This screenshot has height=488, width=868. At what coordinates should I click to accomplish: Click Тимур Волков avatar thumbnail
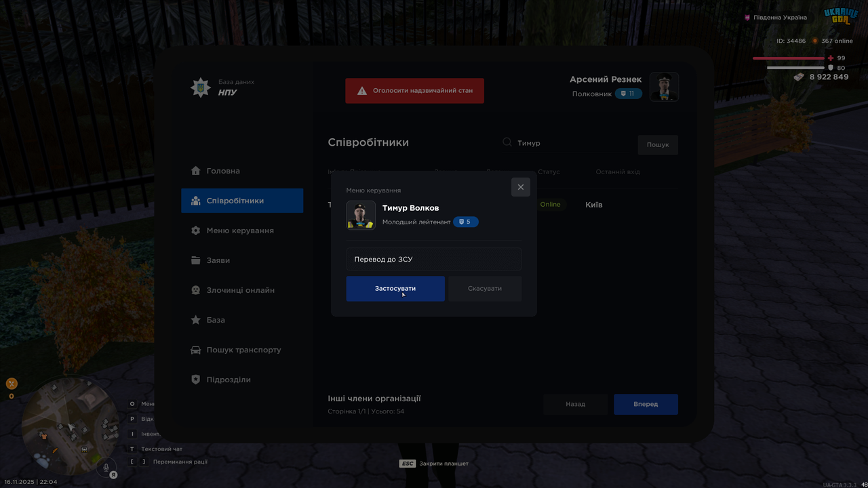coord(361,216)
